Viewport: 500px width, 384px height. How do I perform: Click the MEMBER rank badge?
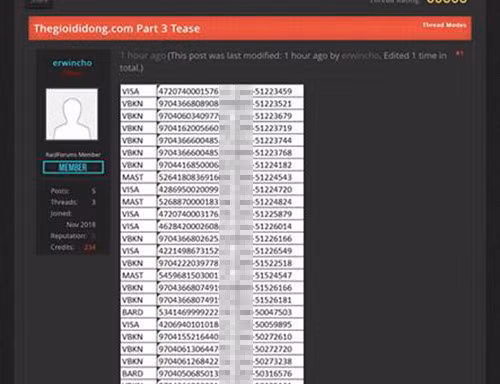click(x=73, y=167)
